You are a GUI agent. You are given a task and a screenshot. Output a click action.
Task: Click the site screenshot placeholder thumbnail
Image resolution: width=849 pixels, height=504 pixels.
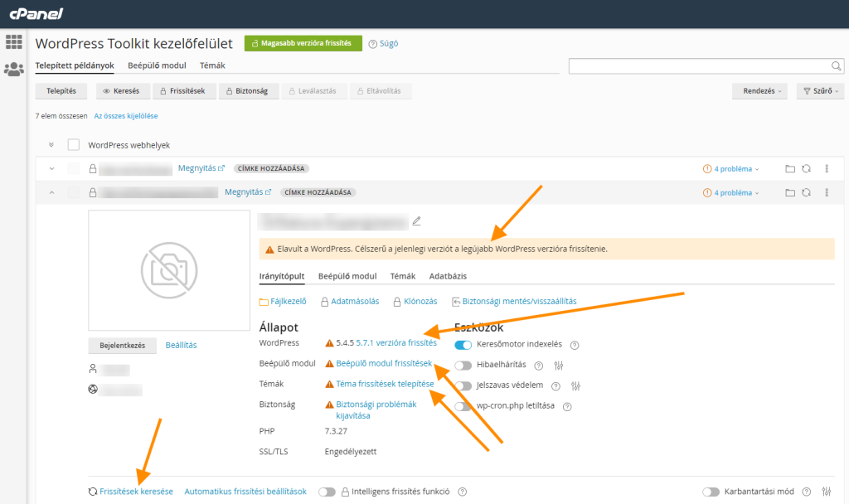point(169,270)
